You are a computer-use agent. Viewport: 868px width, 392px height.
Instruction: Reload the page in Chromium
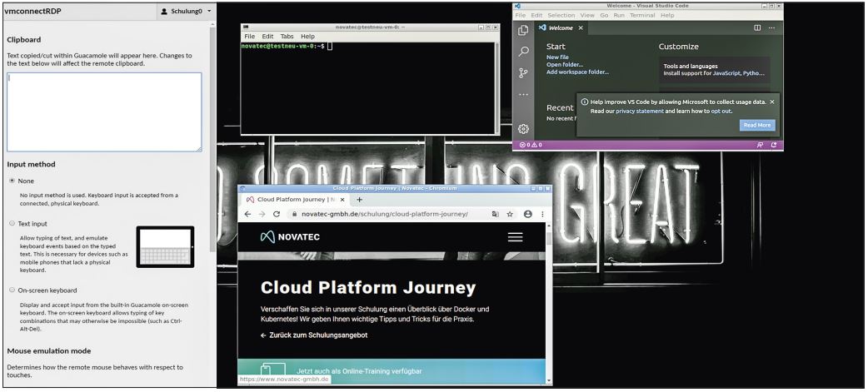(x=277, y=214)
